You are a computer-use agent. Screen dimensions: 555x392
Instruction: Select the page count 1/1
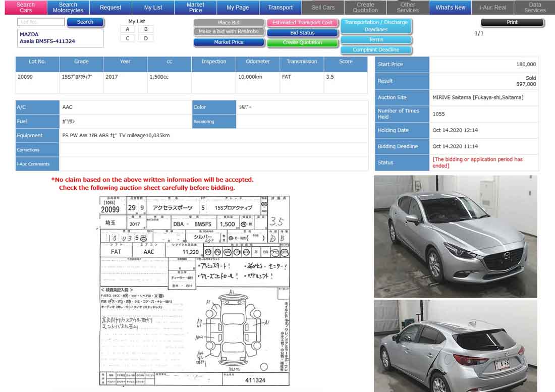(479, 34)
